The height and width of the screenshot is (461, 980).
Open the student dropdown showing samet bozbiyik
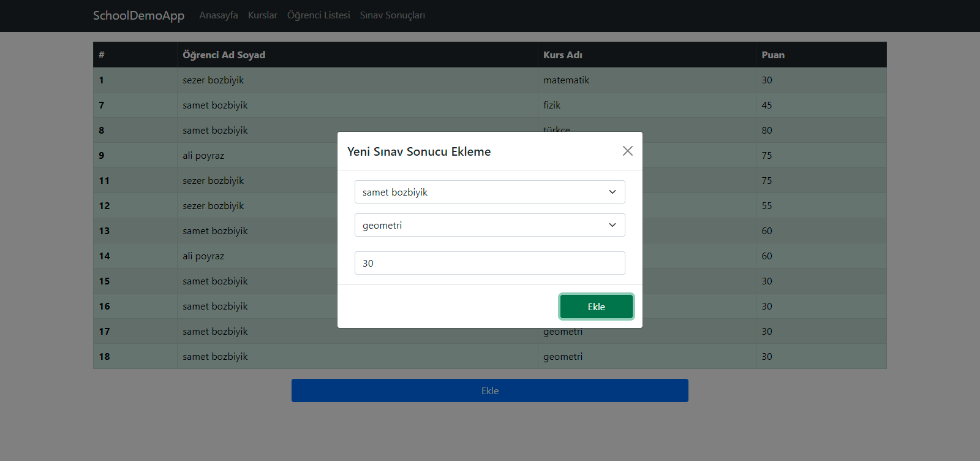[x=490, y=192]
